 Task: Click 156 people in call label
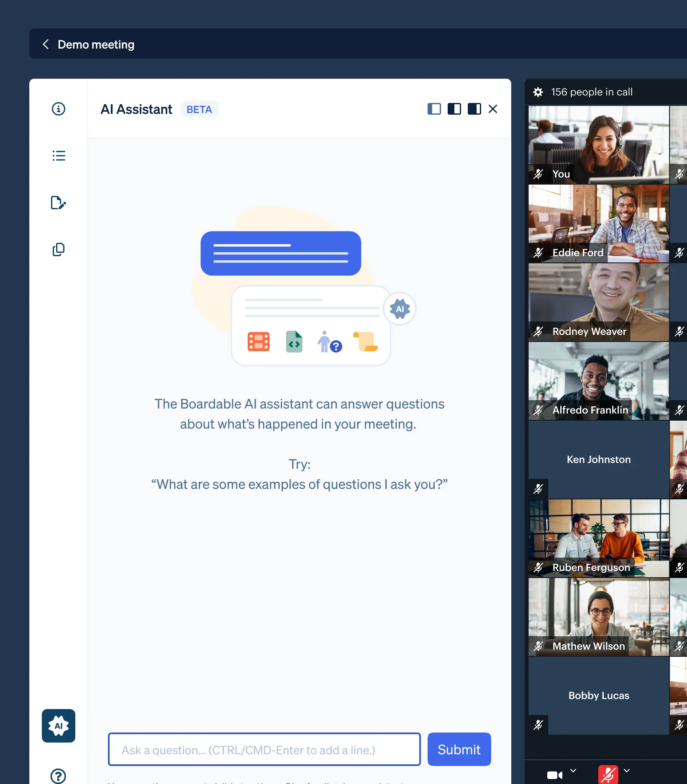592,92
